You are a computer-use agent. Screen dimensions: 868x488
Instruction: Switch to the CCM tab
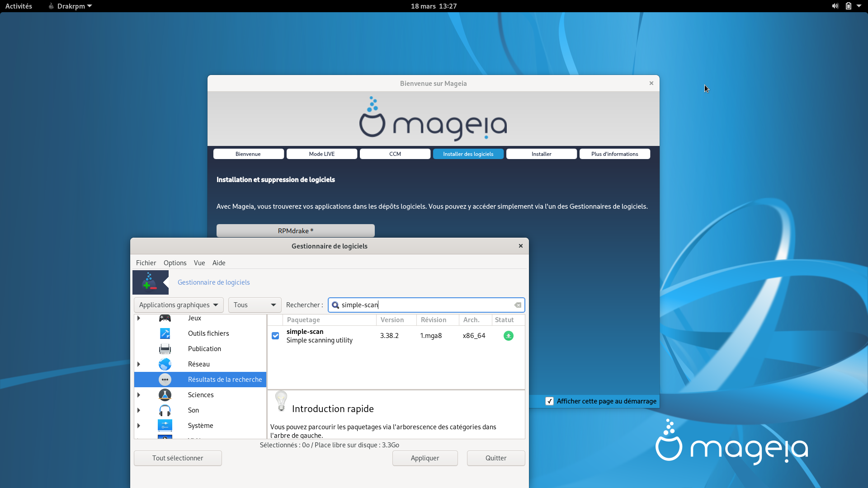click(395, 154)
